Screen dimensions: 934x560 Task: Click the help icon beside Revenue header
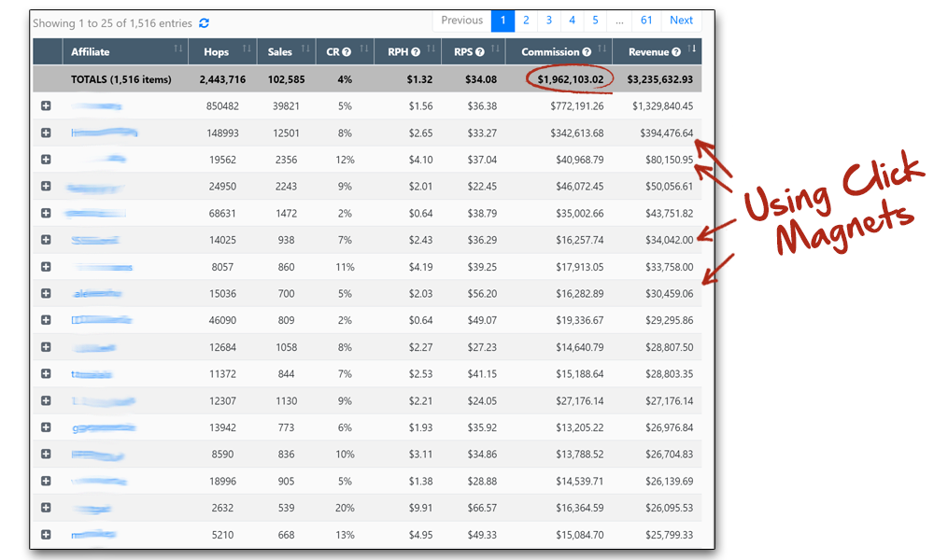click(x=676, y=52)
